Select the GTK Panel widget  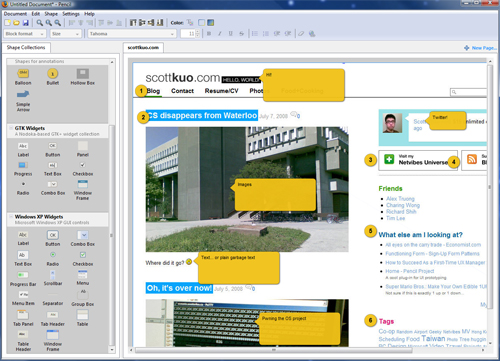click(83, 149)
